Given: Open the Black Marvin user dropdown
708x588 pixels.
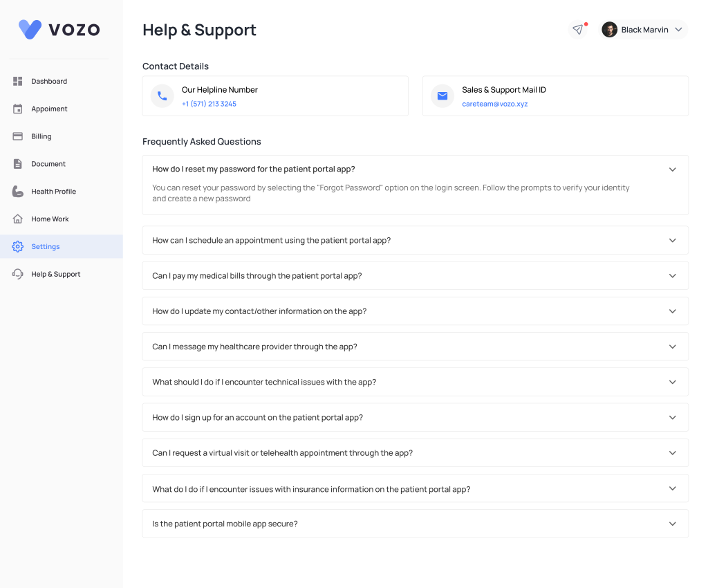Looking at the screenshot, I should coord(678,30).
